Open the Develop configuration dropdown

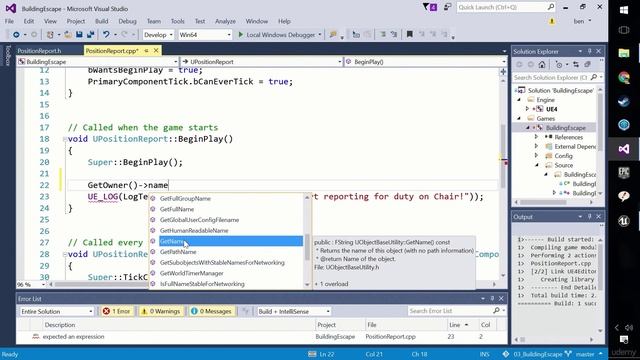pos(159,35)
